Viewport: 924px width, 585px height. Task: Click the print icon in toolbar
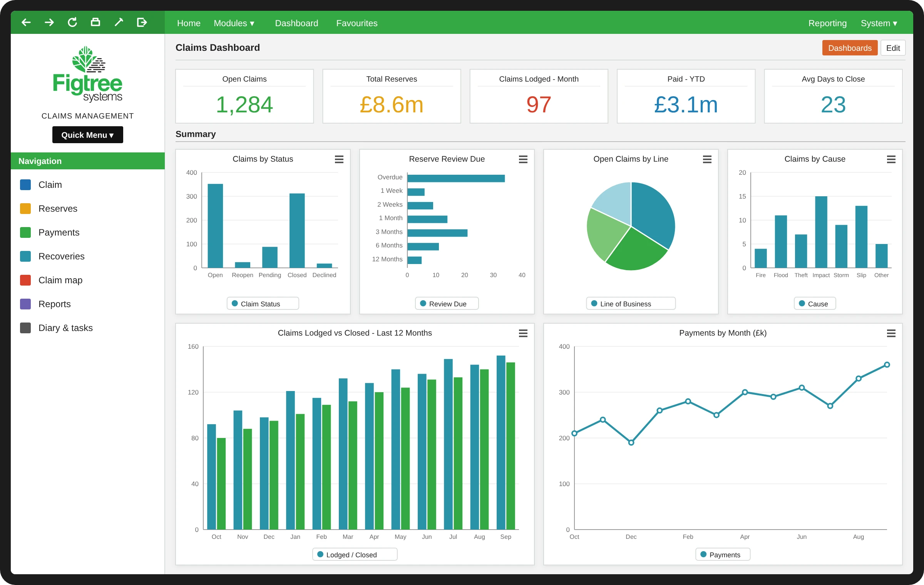point(95,22)
